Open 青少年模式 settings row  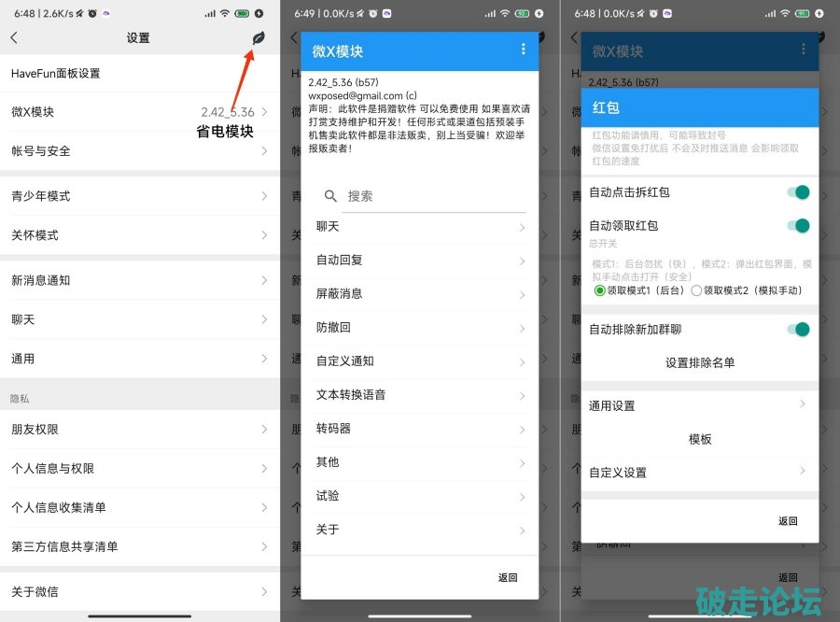tap(140, 196)
